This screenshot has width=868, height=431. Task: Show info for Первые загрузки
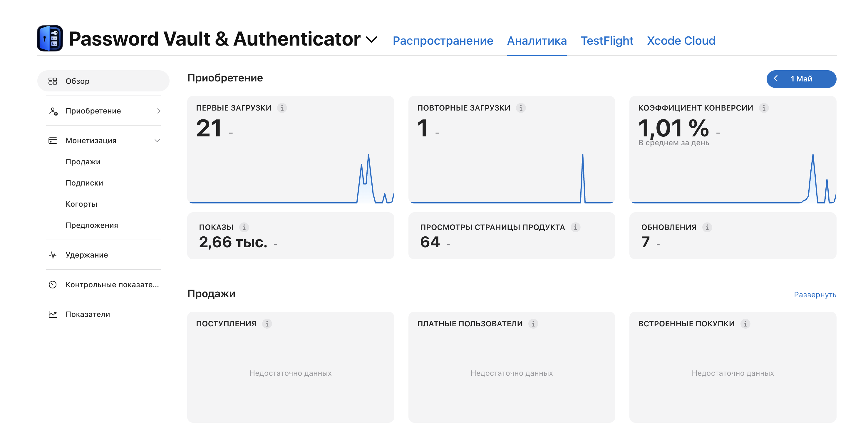coord(282,108)
